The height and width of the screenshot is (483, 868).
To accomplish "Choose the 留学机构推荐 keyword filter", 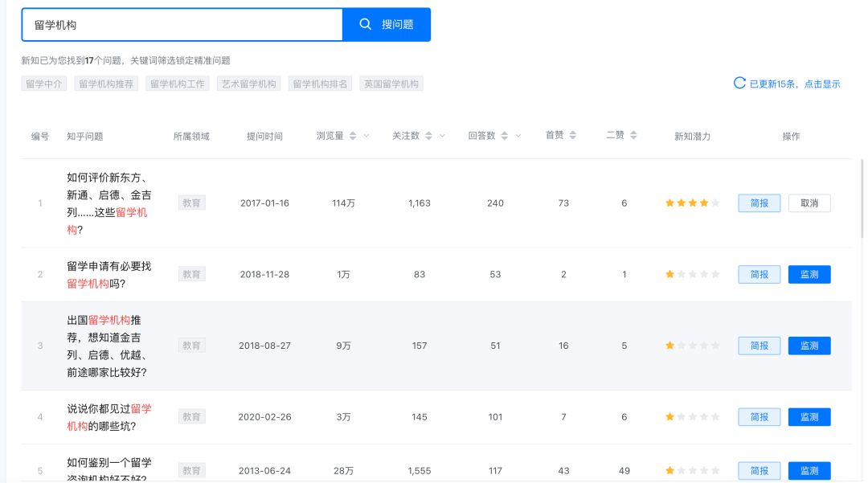I will tap(107, 84).
